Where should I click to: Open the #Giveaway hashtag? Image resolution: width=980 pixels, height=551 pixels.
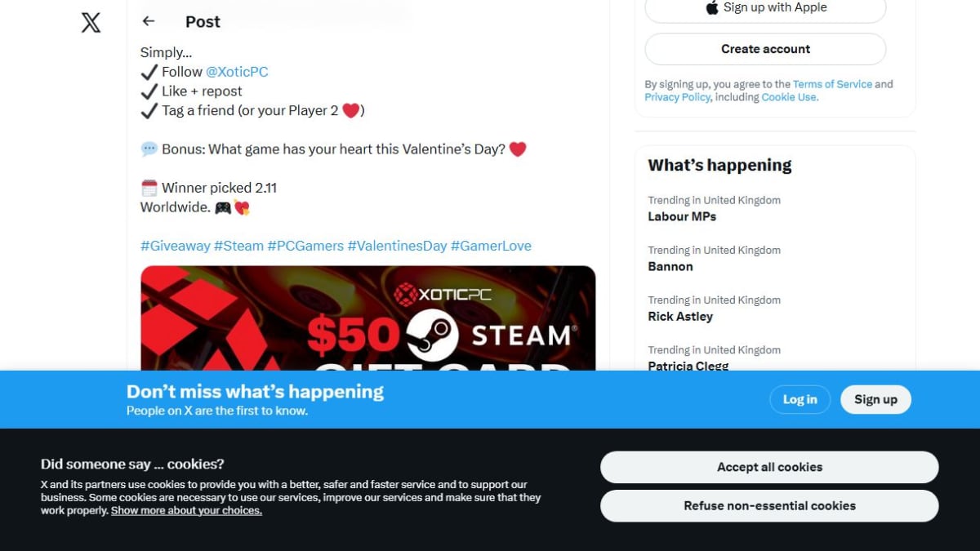click(175, 246)
